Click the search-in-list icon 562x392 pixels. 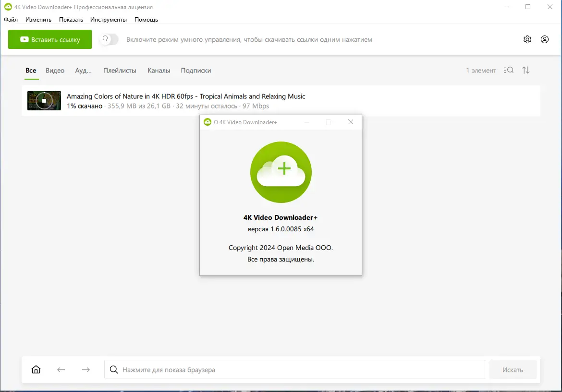[x=508, y=70]
